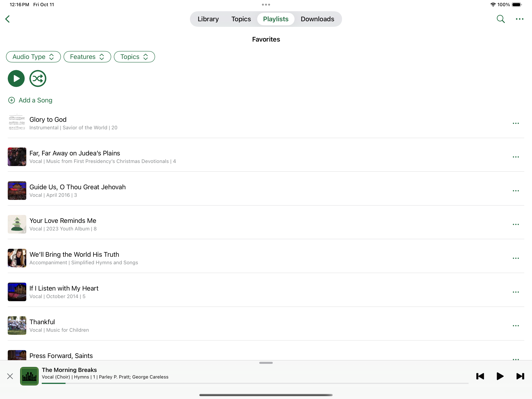The height and width of the screenshot is (399, 532).
Task: Tap the Thankful album thumbnail
Action: [x=17, y=325]
